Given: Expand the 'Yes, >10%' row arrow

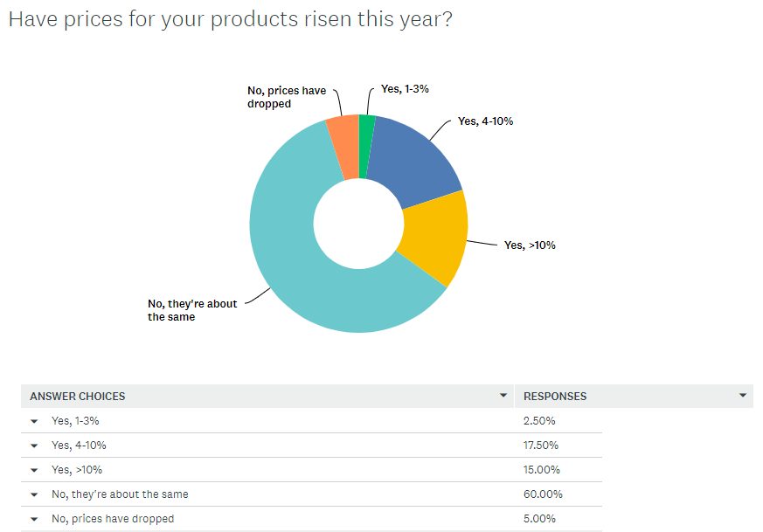Looking at the screenshot, I should coord(34,470).
